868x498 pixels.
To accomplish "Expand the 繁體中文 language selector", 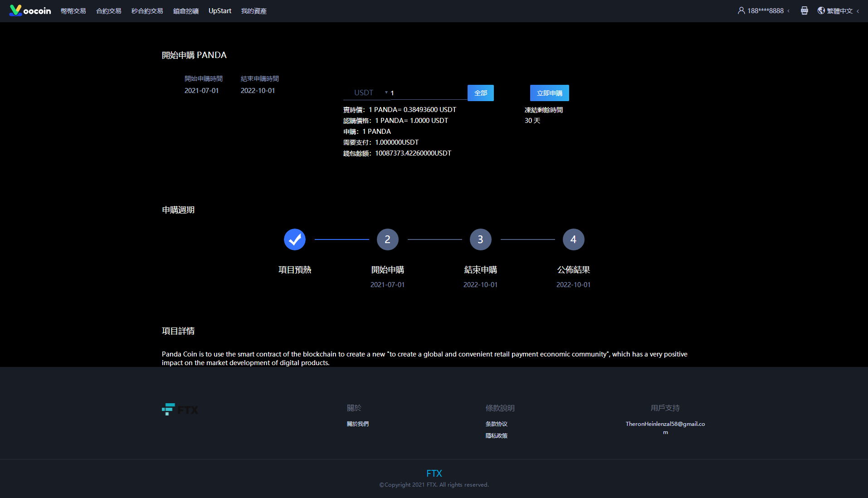I will 840,11.
